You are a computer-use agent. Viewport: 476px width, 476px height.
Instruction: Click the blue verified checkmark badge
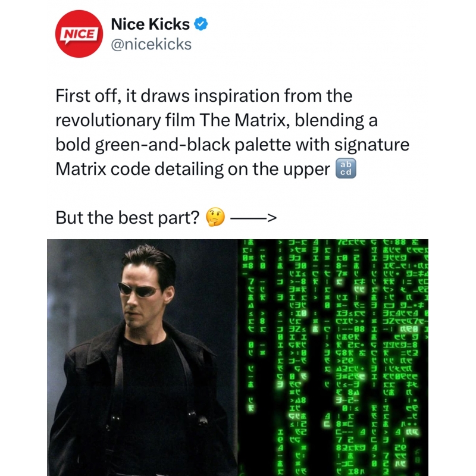tap(201, 24)
